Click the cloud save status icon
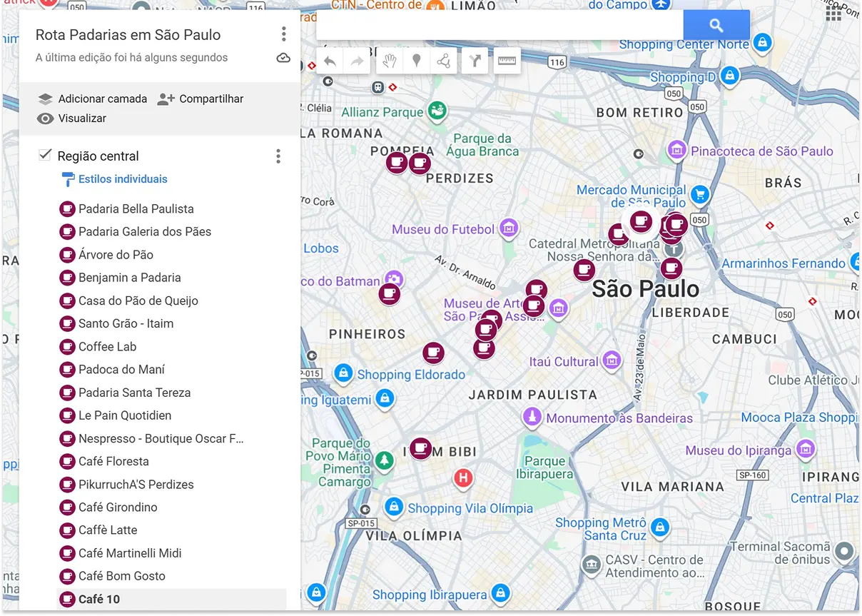Screen dimensions: 862x616 [283, 59]
